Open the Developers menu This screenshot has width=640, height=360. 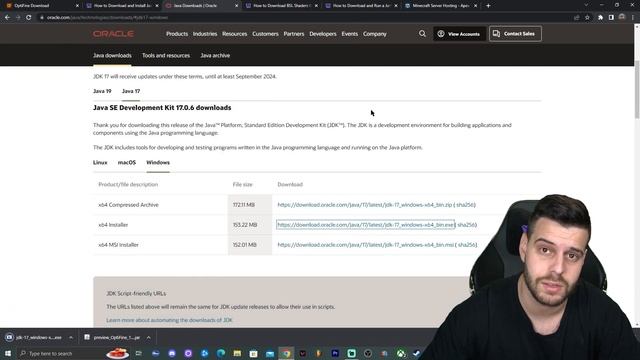[322, 34]
